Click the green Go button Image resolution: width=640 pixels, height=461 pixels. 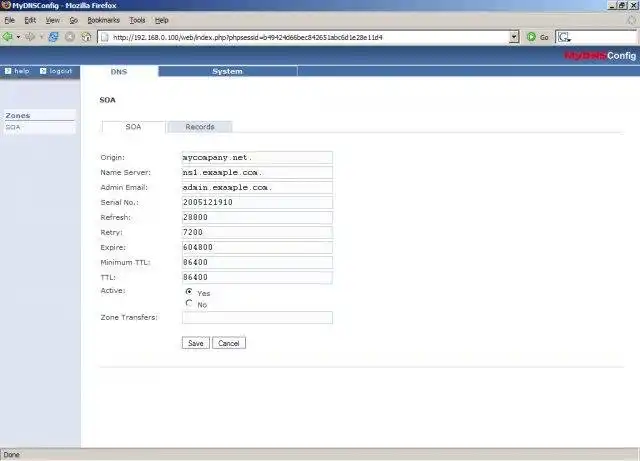pos(538,37)
